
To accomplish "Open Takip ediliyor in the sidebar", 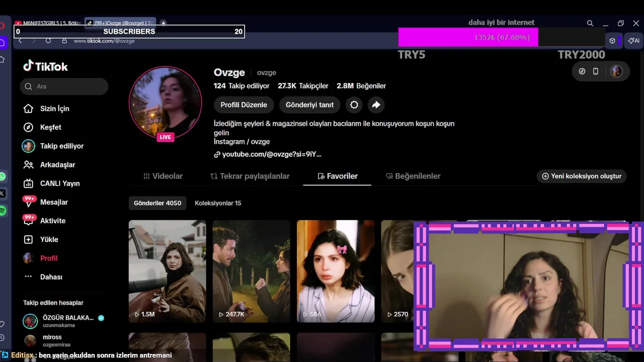I will pyautogui.click(x=62, y=146).
